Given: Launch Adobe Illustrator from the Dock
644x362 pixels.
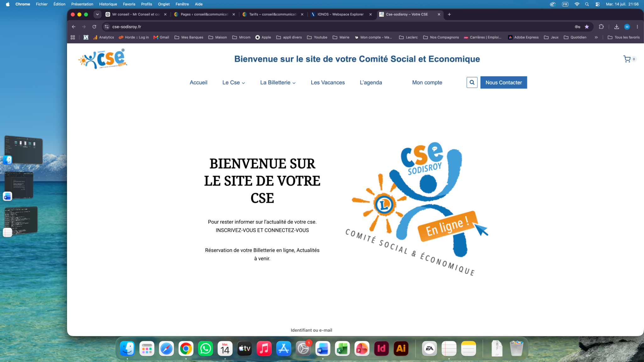Looking at the screenshot, I should coord(401,348).
